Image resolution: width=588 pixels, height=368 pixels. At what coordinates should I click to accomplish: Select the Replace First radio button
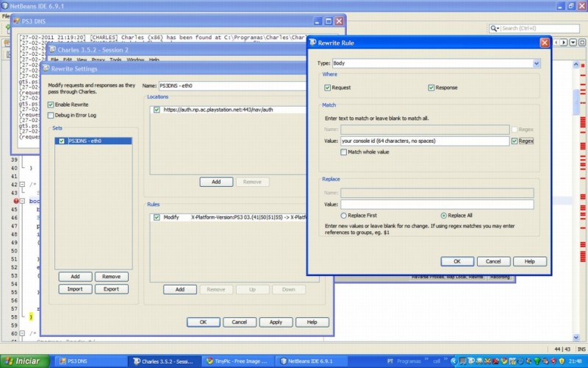coord(344,216)
